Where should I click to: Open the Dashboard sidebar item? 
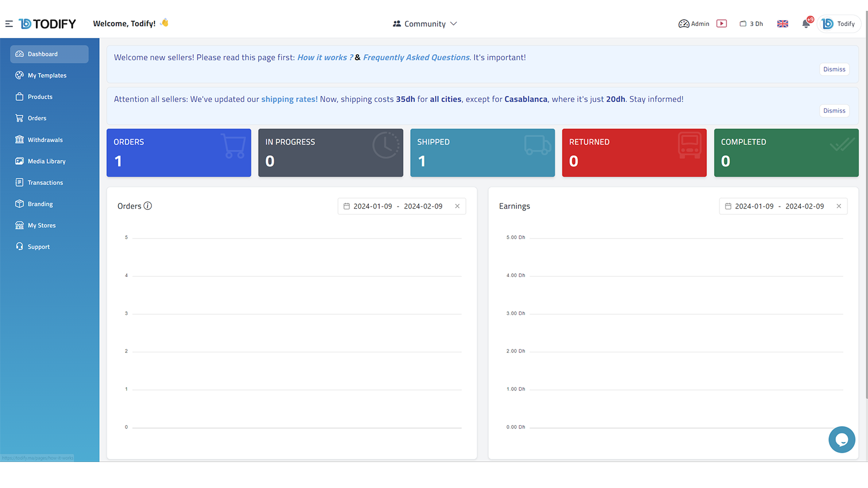tap(49, 54)
